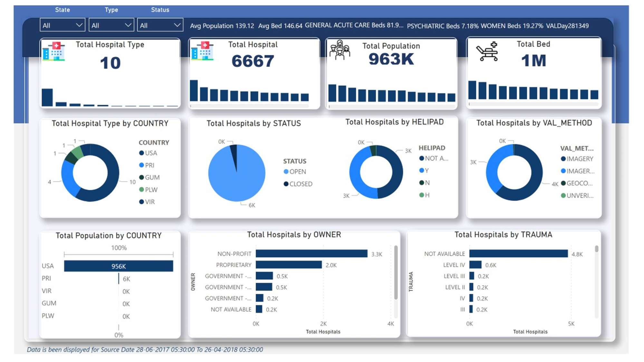Click the Total Hospitals by TRAUMA title
This screenshot has height=362, width=644.
coord(503,235)
